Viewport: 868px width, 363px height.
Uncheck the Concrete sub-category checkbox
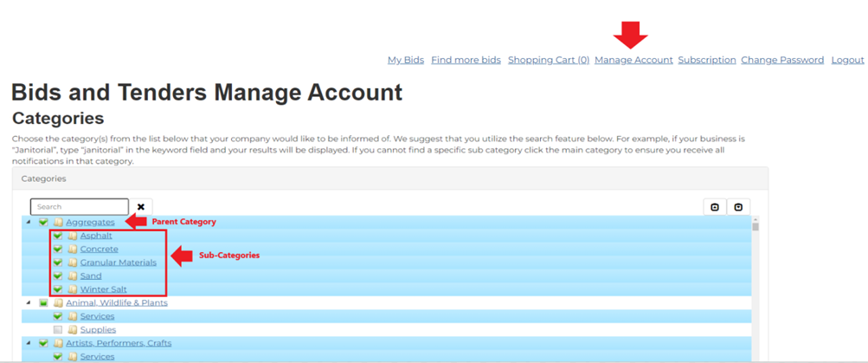click(58, 250)
